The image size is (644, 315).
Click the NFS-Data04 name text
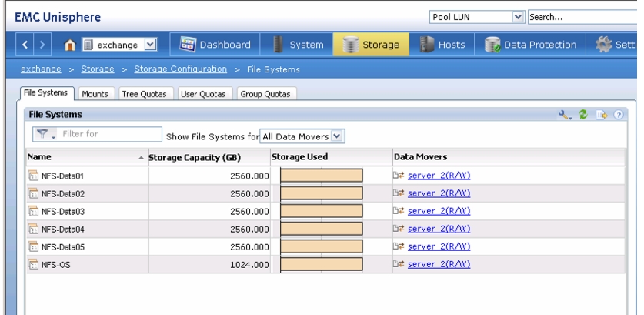63,229
